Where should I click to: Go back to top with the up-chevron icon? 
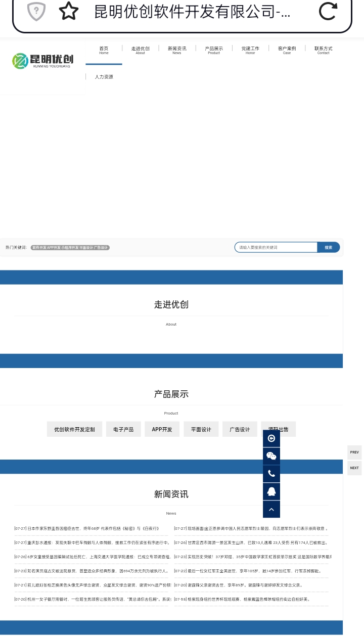[x=271, y=509]
